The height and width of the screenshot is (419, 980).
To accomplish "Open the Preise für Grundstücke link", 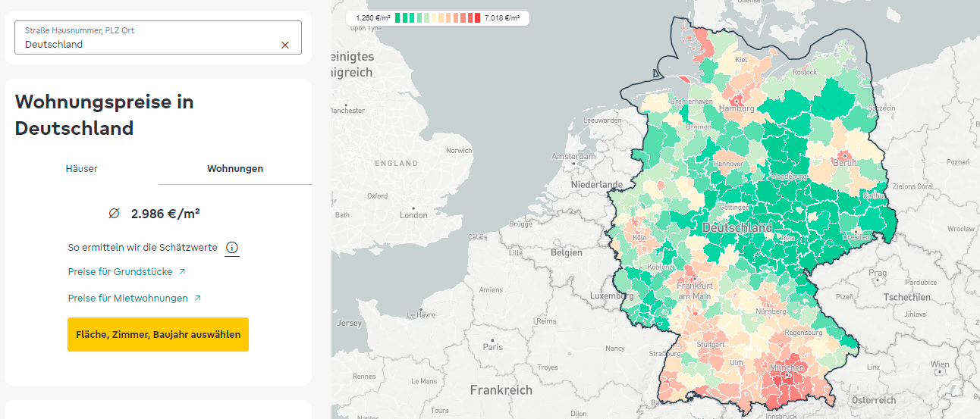I will click(x=120, y=271).
